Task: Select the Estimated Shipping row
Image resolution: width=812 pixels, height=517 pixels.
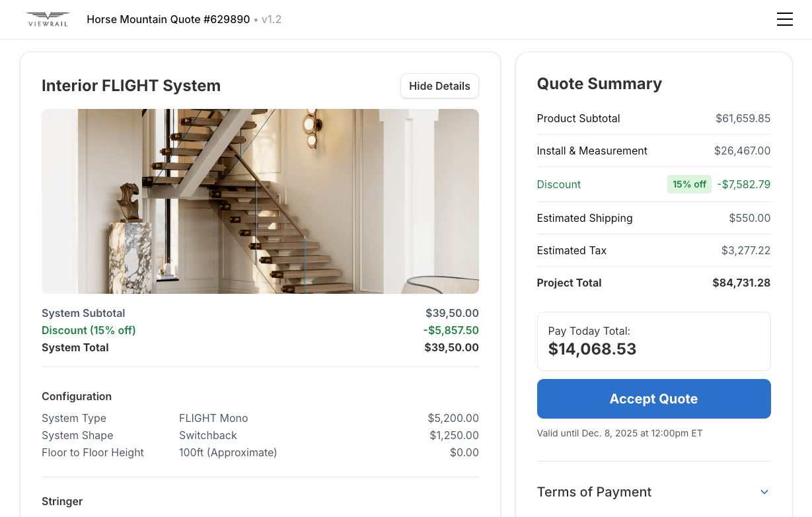Action: [x=653, y=219]
